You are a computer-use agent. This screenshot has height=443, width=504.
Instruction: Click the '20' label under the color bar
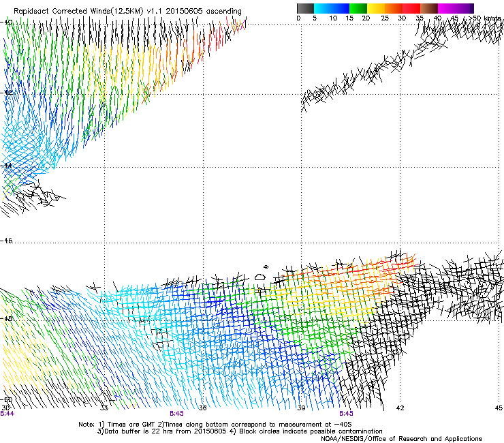point(366,18)
